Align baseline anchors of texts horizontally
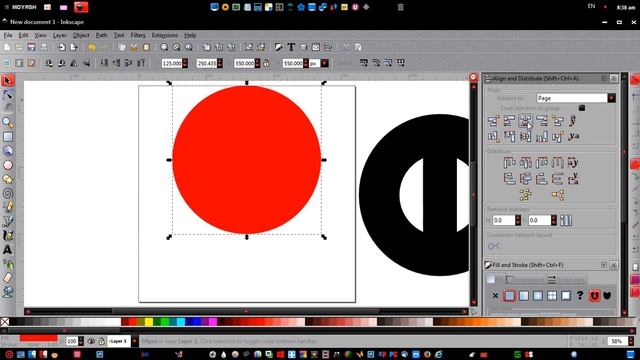Screen dimensions: 640x360 click(574, 121)
